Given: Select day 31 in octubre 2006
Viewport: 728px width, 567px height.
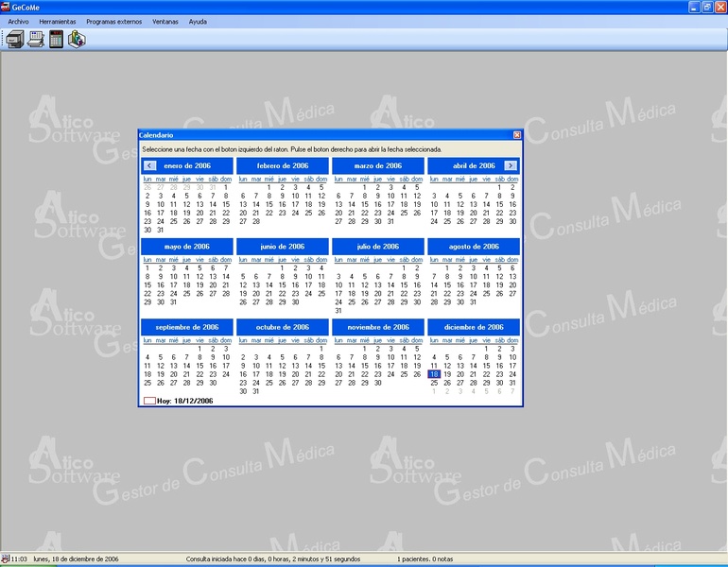Looking at the screenshot, I should pos(256,391).
